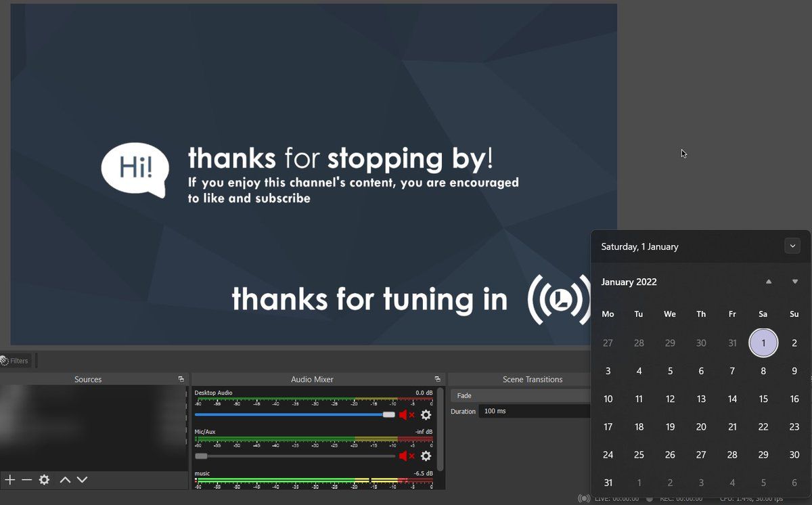The height and width of the screenshot is (505, 812).
Task: Pop out the Sources dock panel
Action: [x=181, y=379]
